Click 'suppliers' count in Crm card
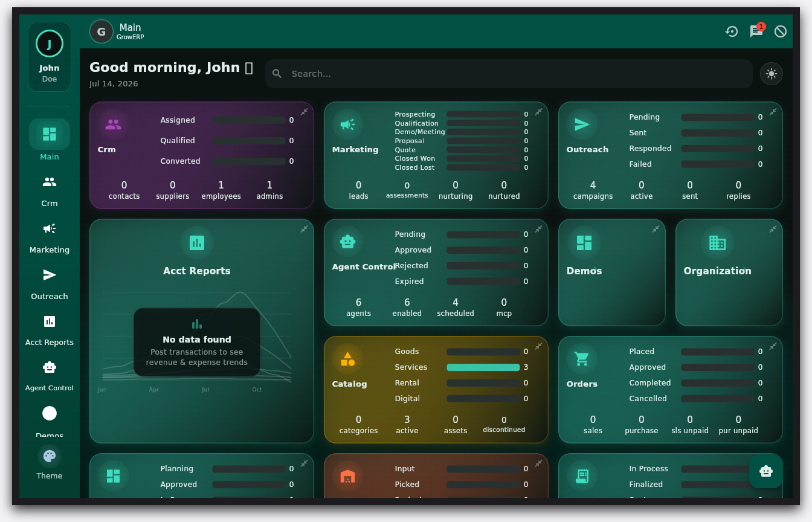Viewport: 812px width, 522px height. (173, 190)
